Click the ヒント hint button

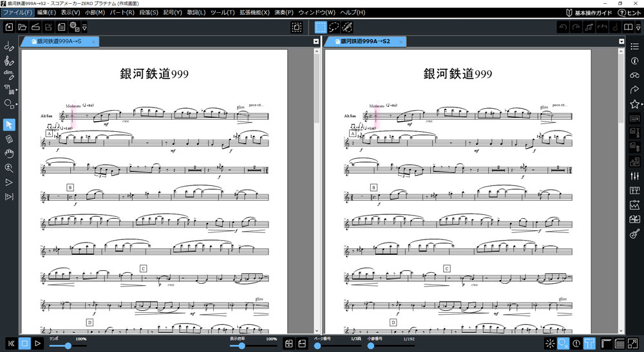point(629,13)
